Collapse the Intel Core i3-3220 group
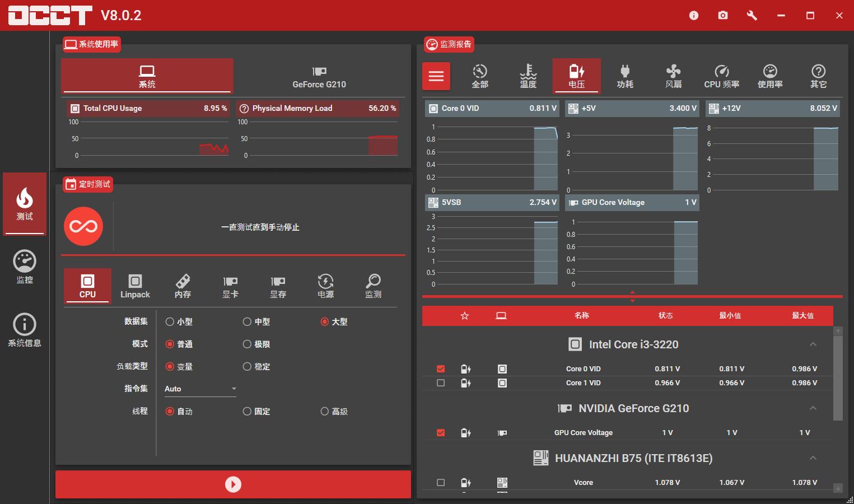This screenshot has height=504, width=854. pos(813,344)
